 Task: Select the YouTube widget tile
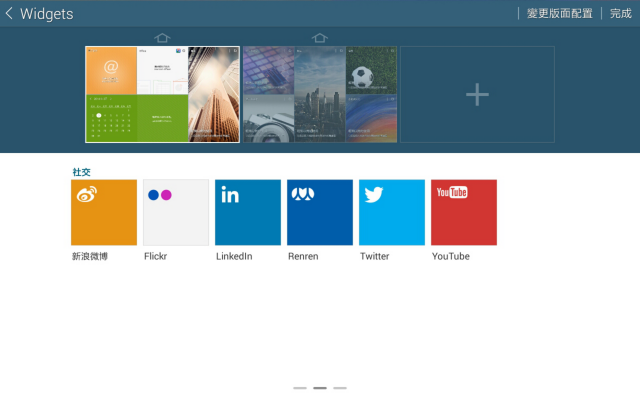(x=464, y=212)
